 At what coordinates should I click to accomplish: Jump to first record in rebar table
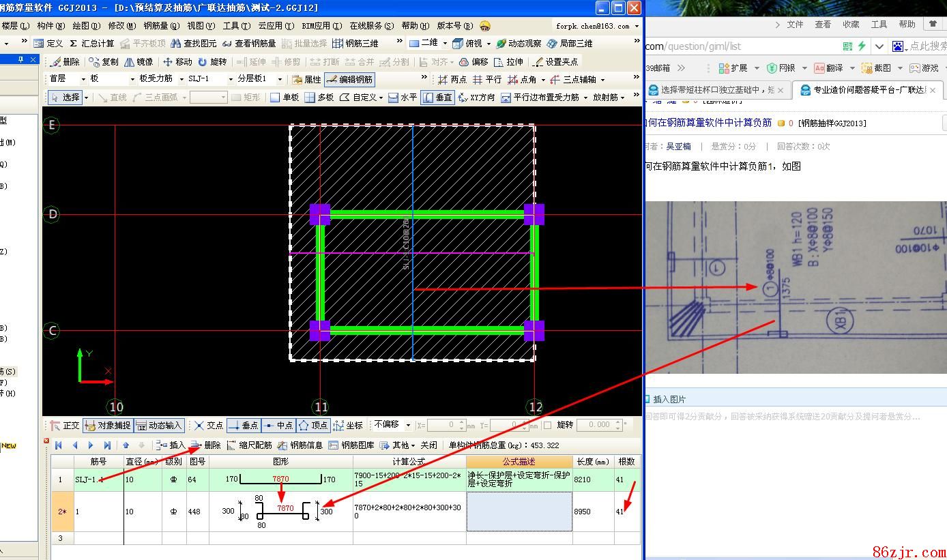click(x=59, y=445)
